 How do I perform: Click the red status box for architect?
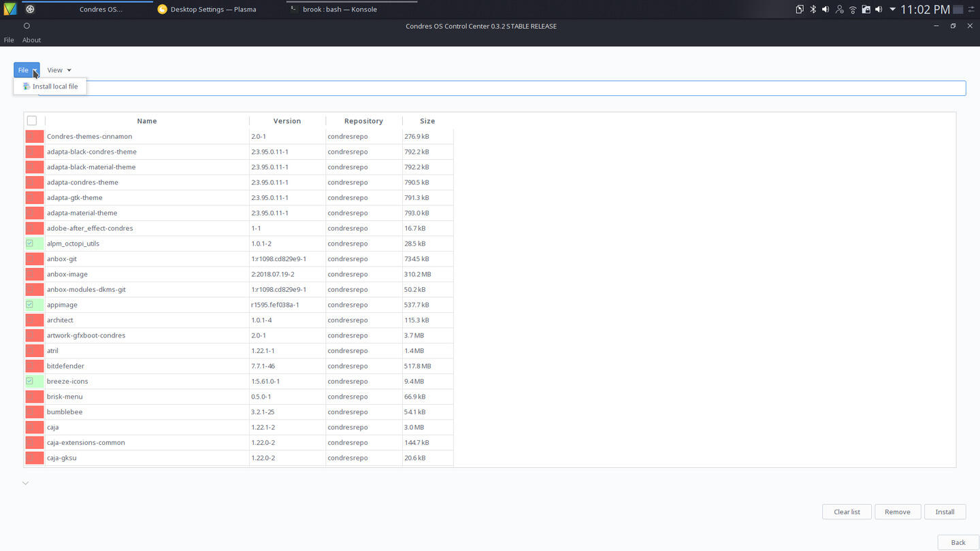(35, 320)
